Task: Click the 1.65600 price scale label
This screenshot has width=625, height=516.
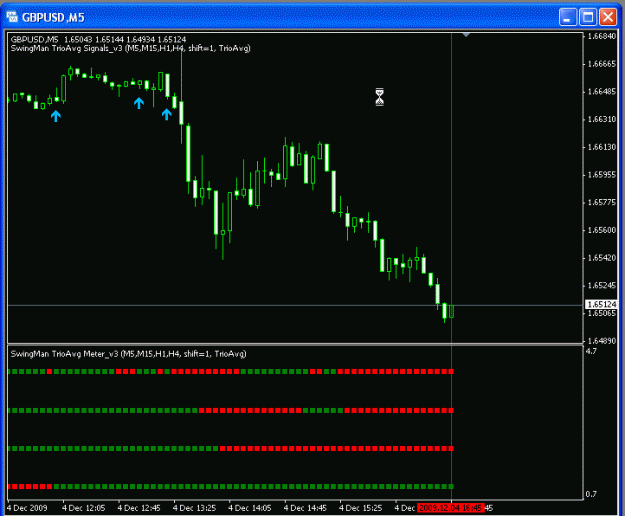Action: click(602, 230)
